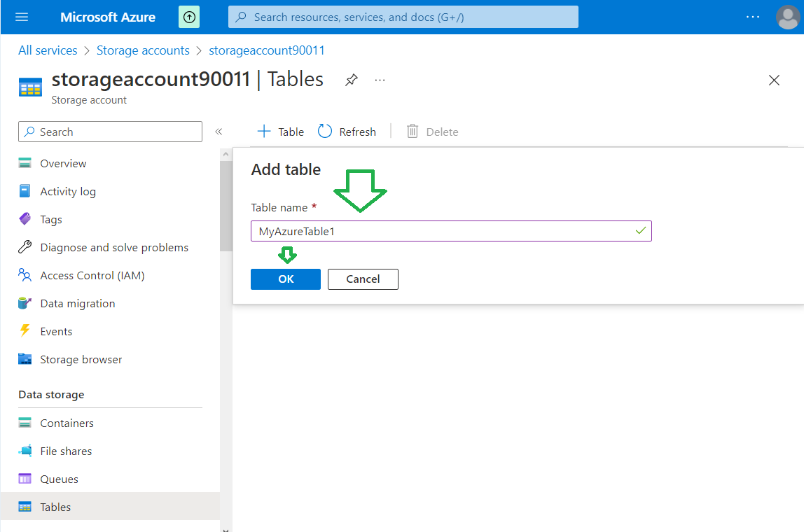The width and height of the screenshot is (804, 532).
Task: Click the sidebar scrollbar thumb
Action: [x=226, y=206]
